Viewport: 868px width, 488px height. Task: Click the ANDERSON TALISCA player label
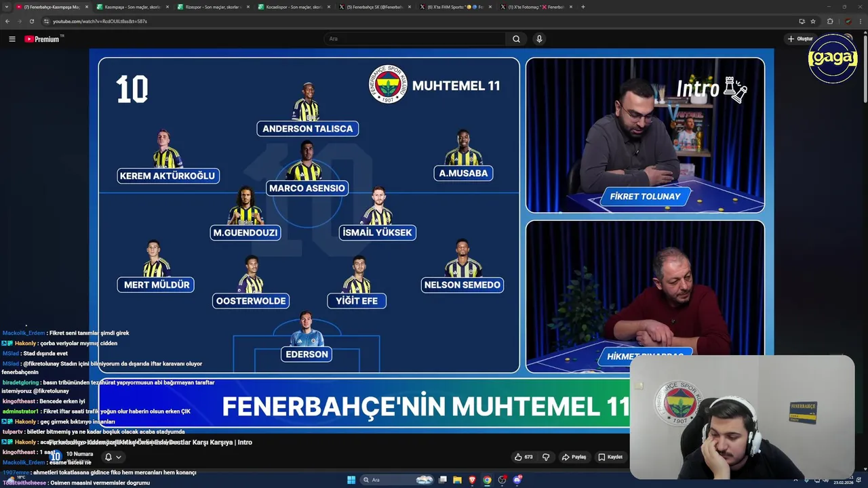click(307, 129)
